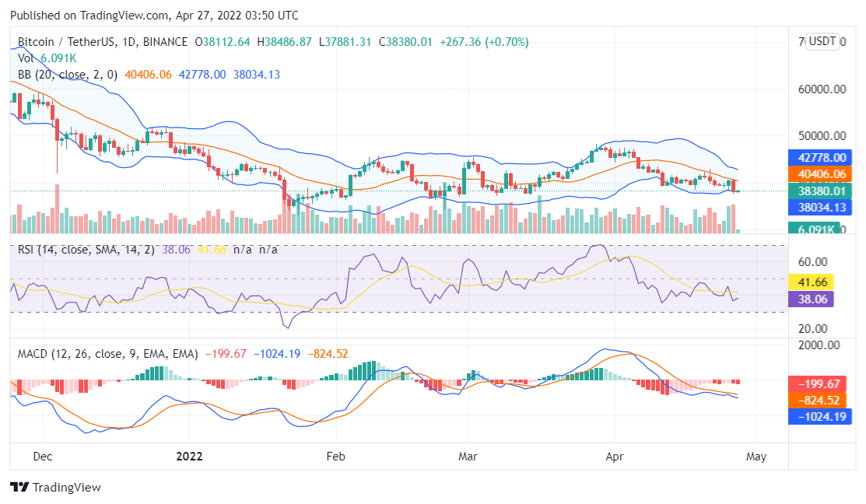The height and width of the screenshot is (504, 866).
Task: Select the Apr marker on the time axis
Action: point(615,456)
